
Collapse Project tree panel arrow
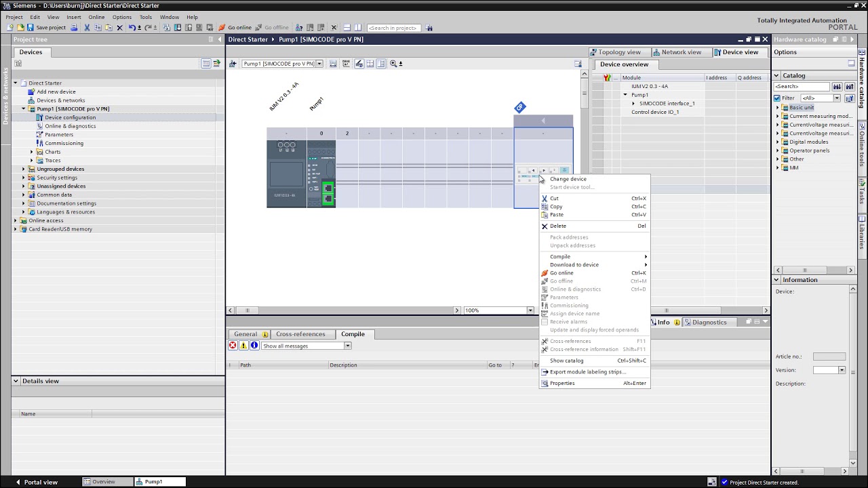(220, 39)
